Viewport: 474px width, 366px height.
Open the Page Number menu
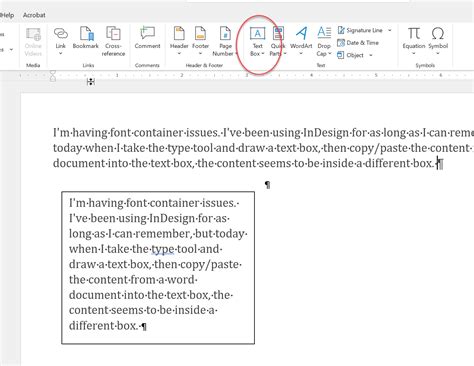click(225, 41)
